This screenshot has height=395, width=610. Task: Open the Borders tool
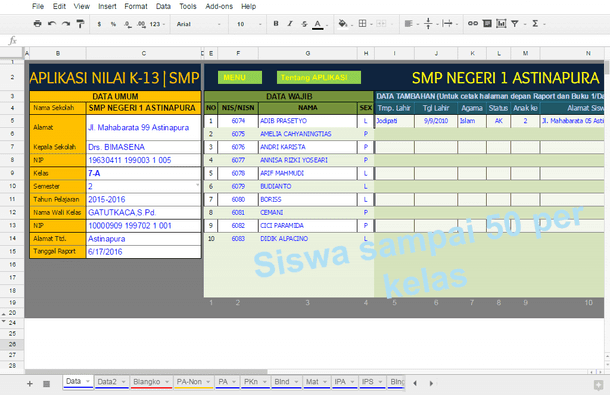(x=363, y=24)
